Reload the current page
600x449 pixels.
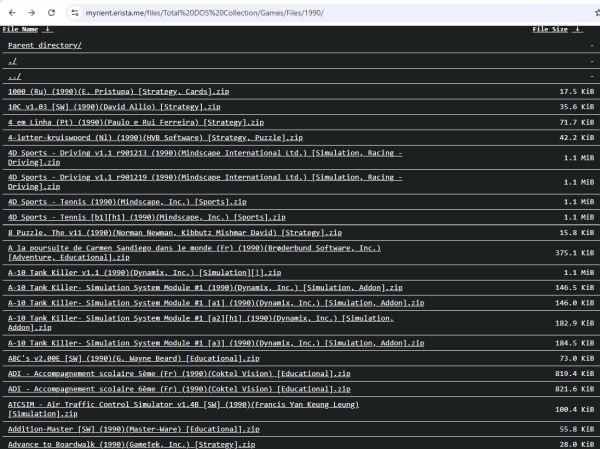point(50,12)
